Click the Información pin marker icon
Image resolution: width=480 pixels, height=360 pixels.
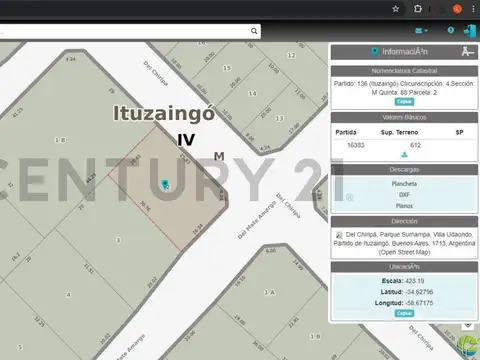[x=375, y=52]
